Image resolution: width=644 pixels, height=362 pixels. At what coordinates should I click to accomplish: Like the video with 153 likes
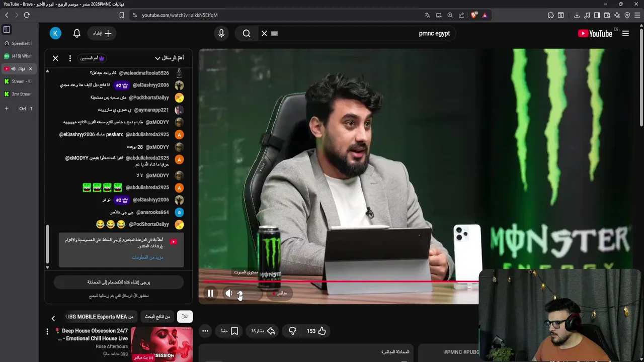[316, 331]
